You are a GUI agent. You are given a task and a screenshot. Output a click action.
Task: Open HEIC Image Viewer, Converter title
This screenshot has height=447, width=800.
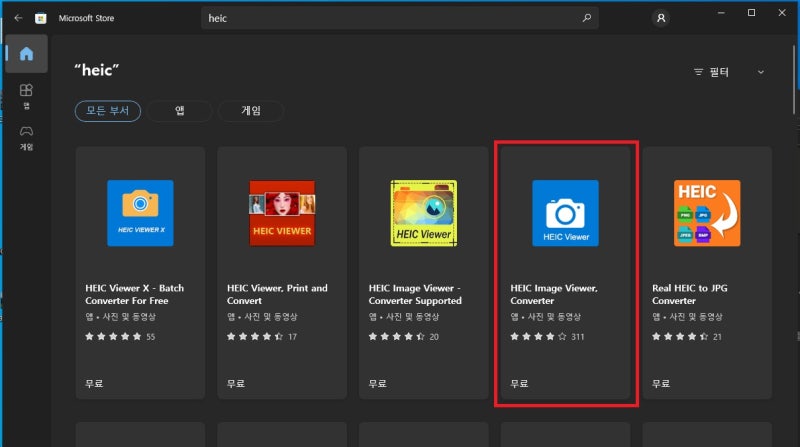(x=554, y=294)
